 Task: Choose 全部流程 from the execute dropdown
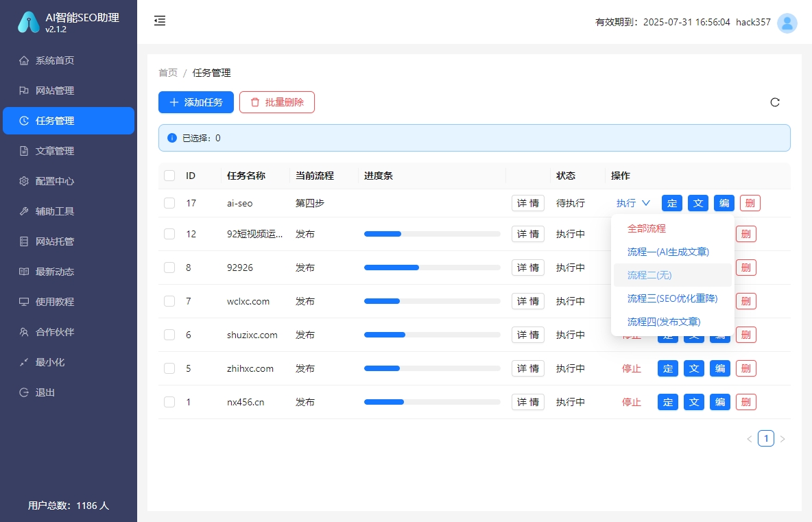(672, 228)
